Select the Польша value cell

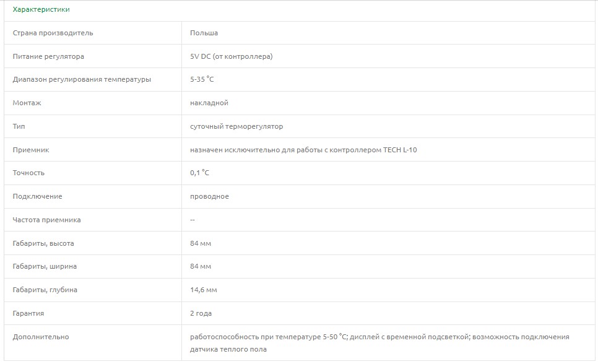204,33
